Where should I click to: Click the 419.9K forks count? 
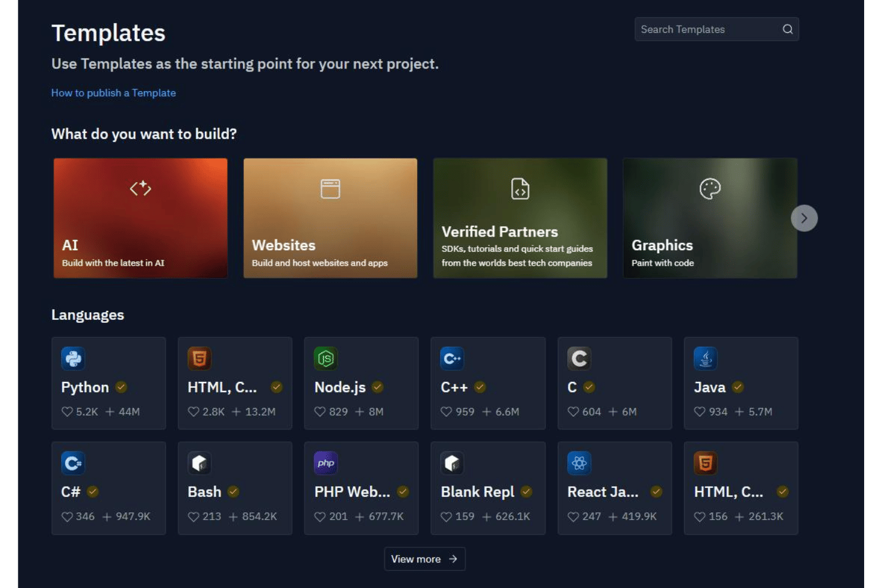(x=639, y=517)
